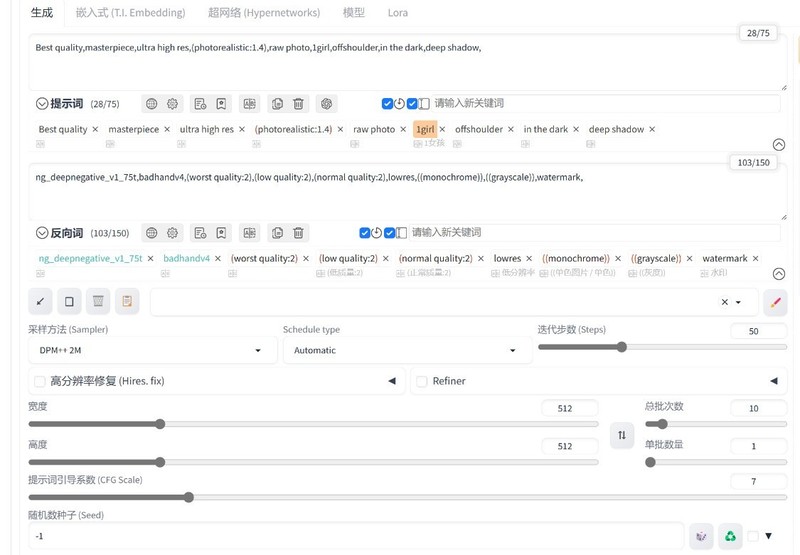This screenshot has width=800, height=555.
Task: Open favorites bookmark icon in 反向词 toolbar
Action: tap(221, 233)
